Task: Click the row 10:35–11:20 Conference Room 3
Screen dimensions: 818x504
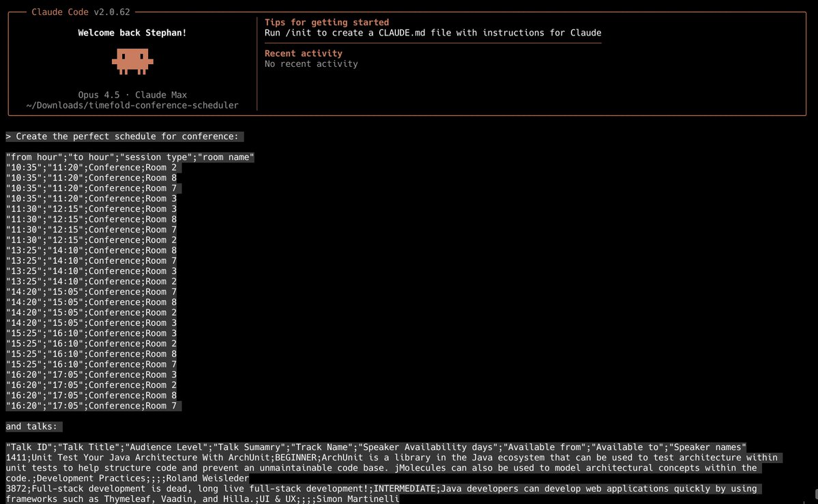Action: 91,198
